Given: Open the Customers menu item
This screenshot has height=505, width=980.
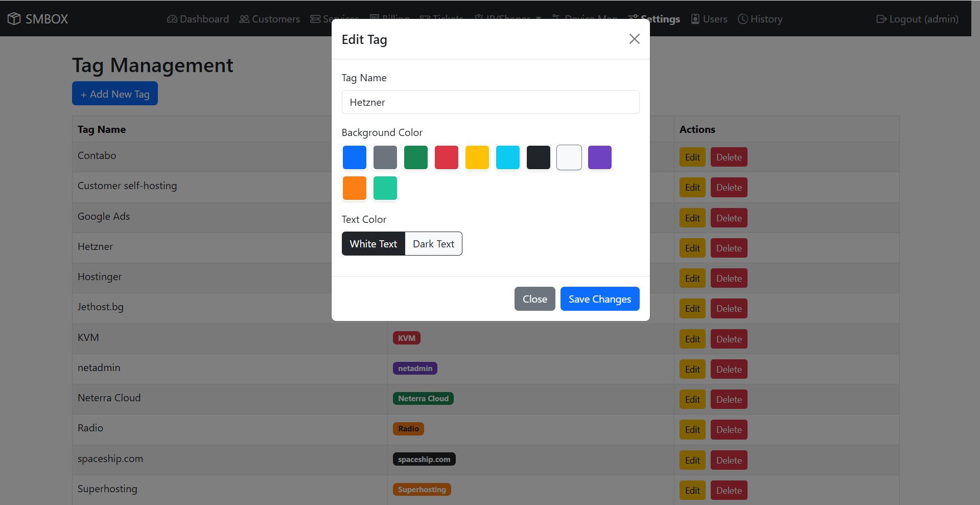Looking at the screenshot, I should pos(269,19).
